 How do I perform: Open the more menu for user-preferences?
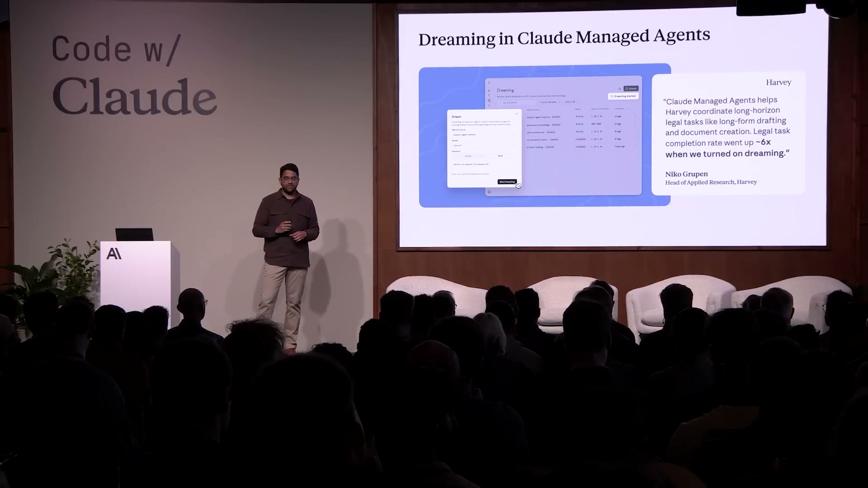tap(635, 131)
